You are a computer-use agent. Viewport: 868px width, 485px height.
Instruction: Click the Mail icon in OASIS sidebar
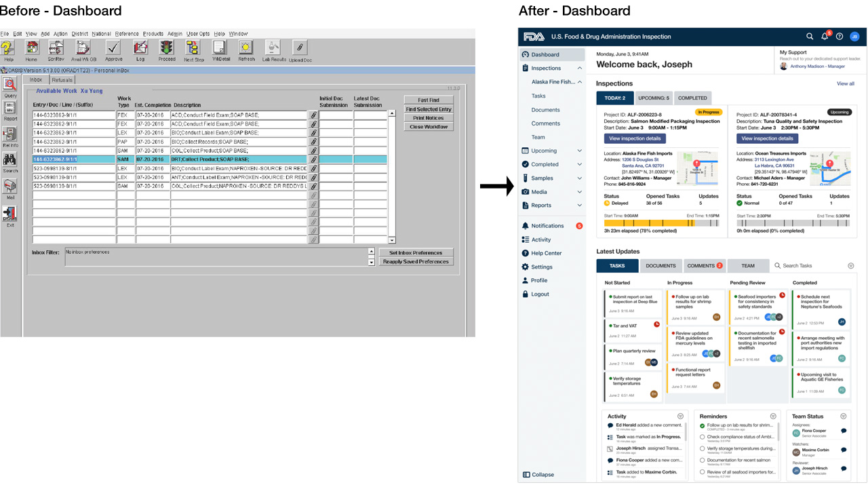point(9,187)
